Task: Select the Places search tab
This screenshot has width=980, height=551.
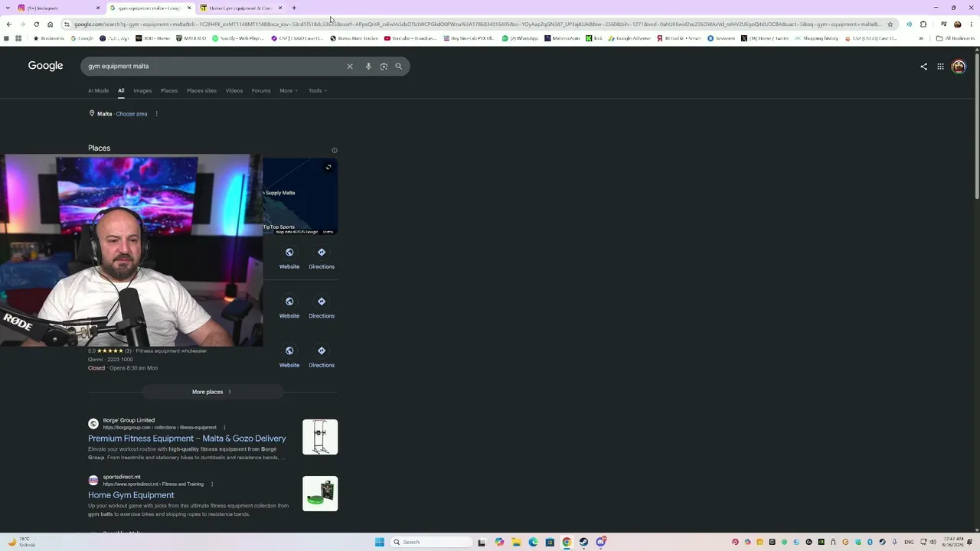Action: coord(169,91)
